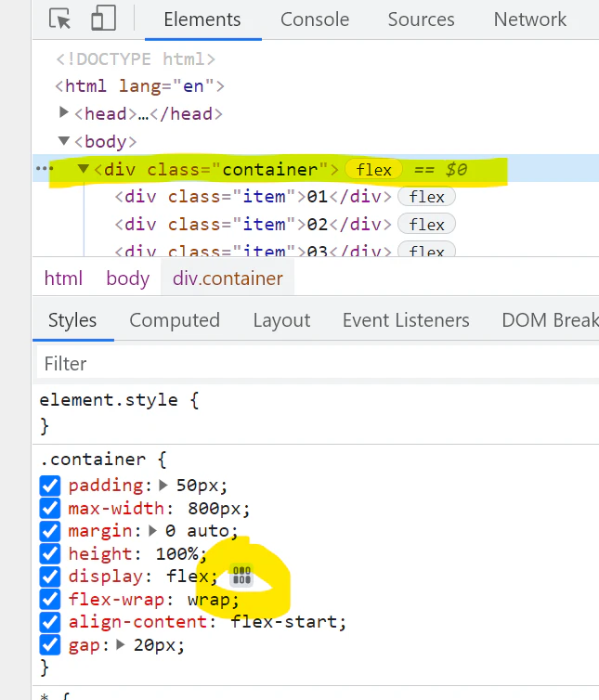
Task: Switch to the Elements tab
Action: pos(202,19)
